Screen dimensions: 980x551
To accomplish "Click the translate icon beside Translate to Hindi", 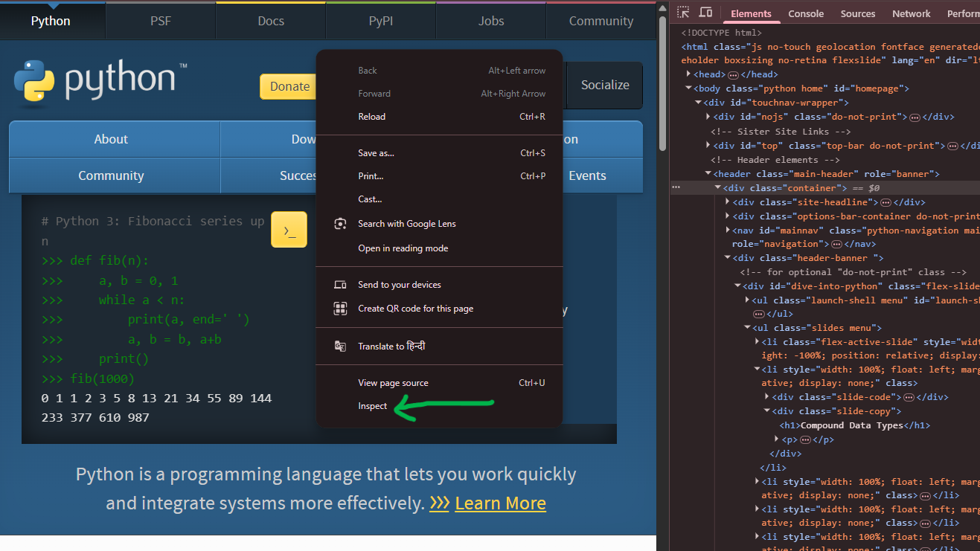I will (x=340, y=346).
